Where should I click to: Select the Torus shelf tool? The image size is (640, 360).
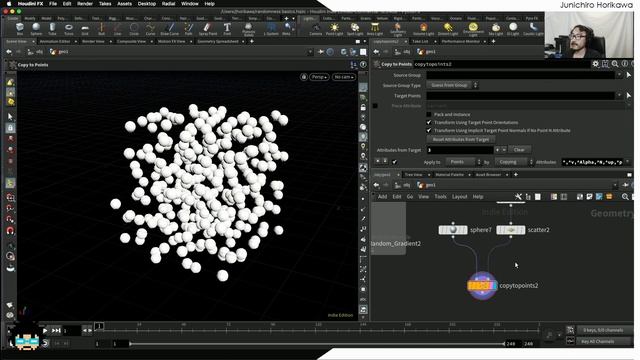click(x=69, y=29)
